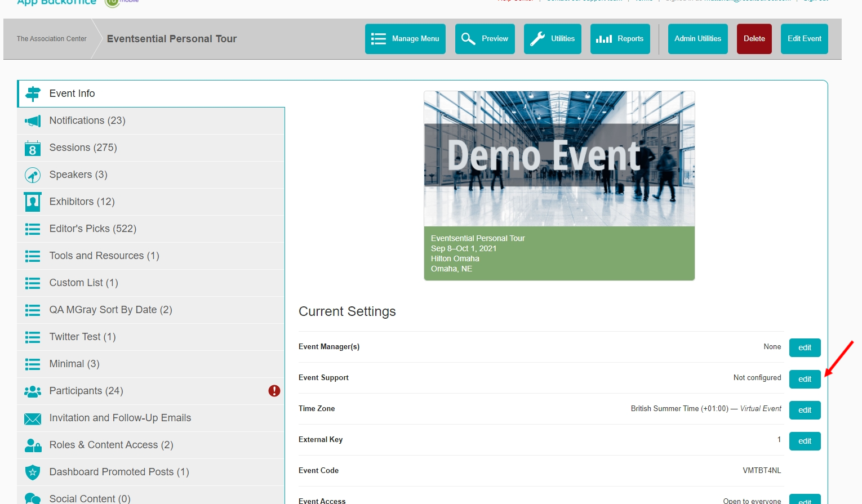
Task: Select Twitter Test (1)
Action: 151,337
